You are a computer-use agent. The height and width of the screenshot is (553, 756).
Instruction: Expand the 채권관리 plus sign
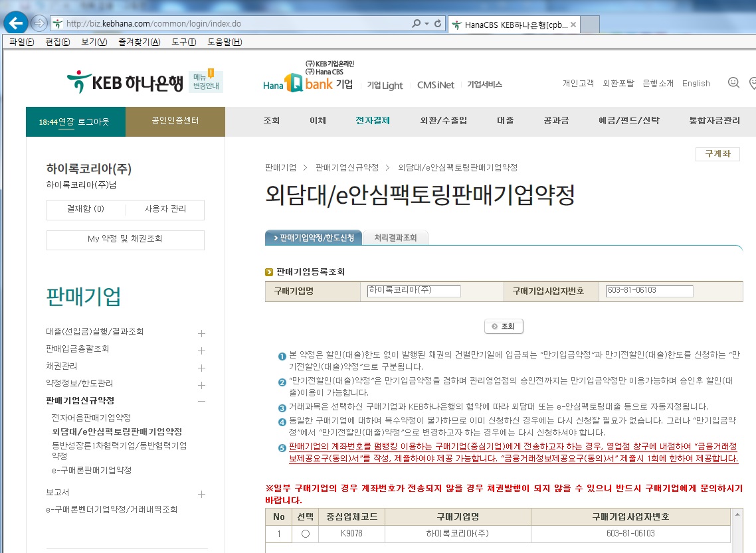pos(201,368)
